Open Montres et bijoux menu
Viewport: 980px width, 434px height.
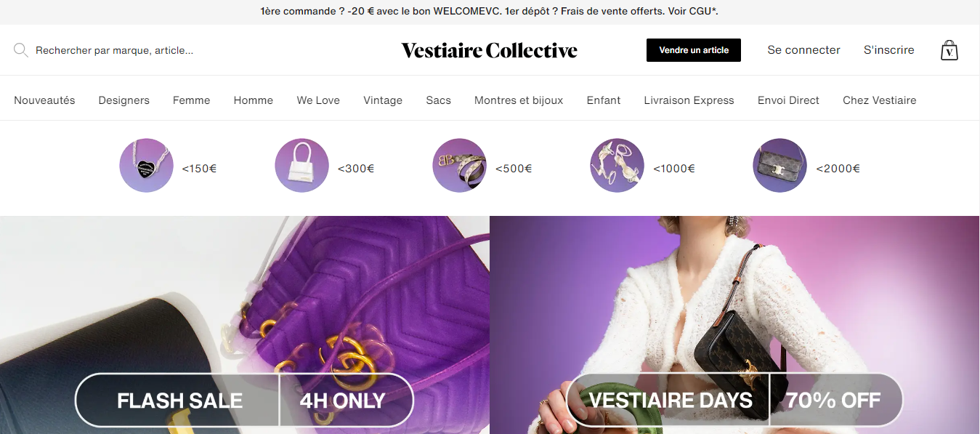[x=519, y=100]
